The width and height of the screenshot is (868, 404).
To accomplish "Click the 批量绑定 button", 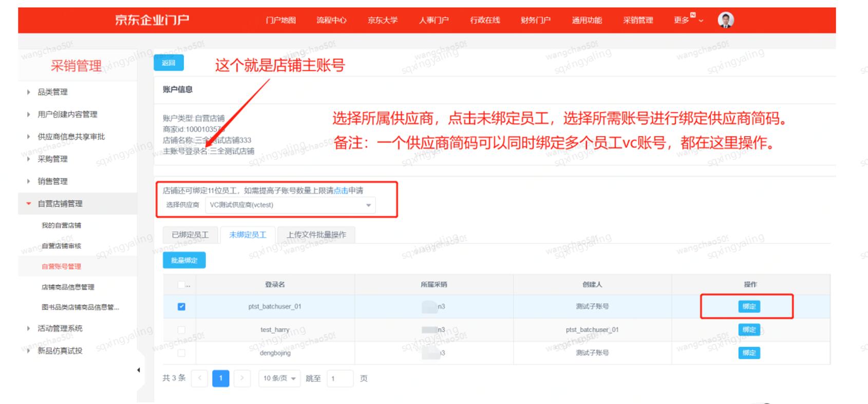I will pyautogui.click(x=184, y=260).
